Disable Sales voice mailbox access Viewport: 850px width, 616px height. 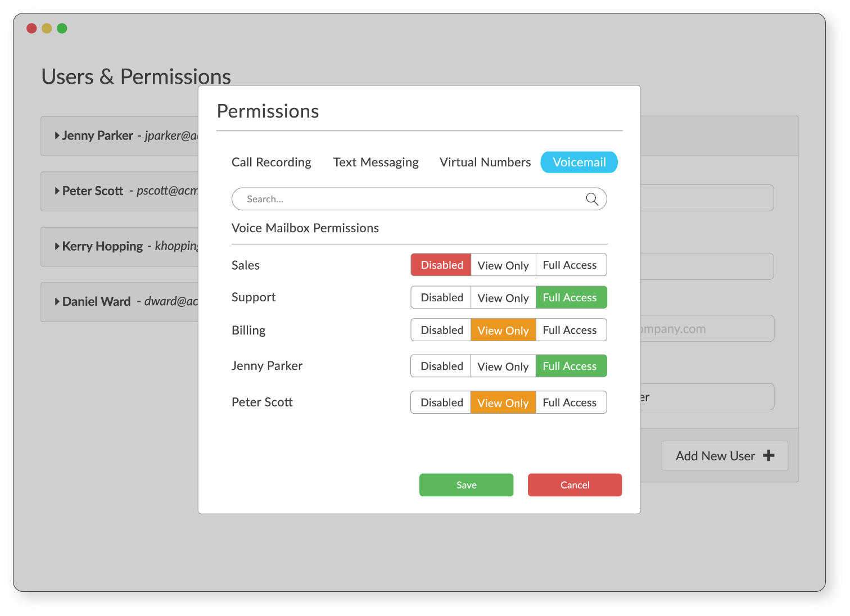441,265
